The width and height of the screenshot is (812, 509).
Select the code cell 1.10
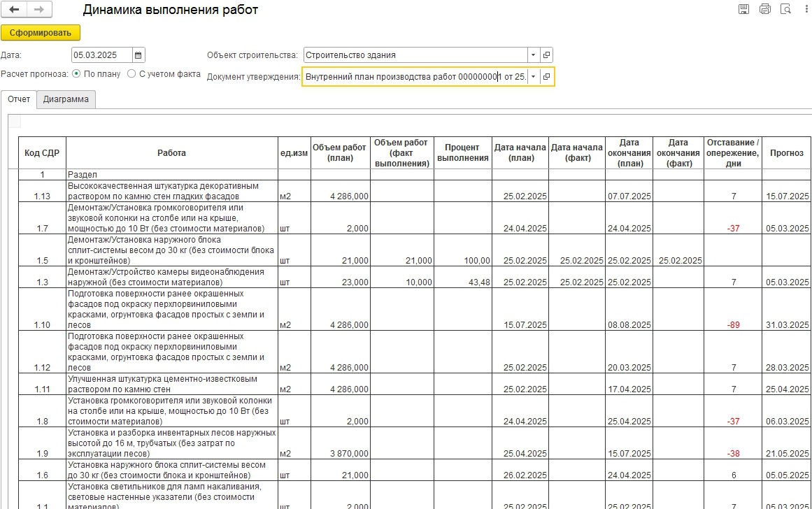pyautogui.click(x=42, y=309)
